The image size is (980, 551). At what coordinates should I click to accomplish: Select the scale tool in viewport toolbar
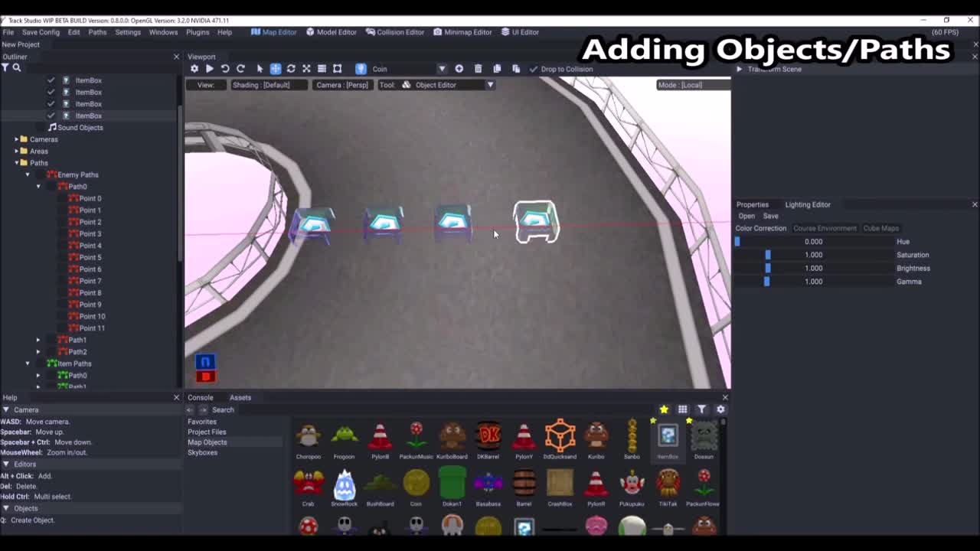306,69
